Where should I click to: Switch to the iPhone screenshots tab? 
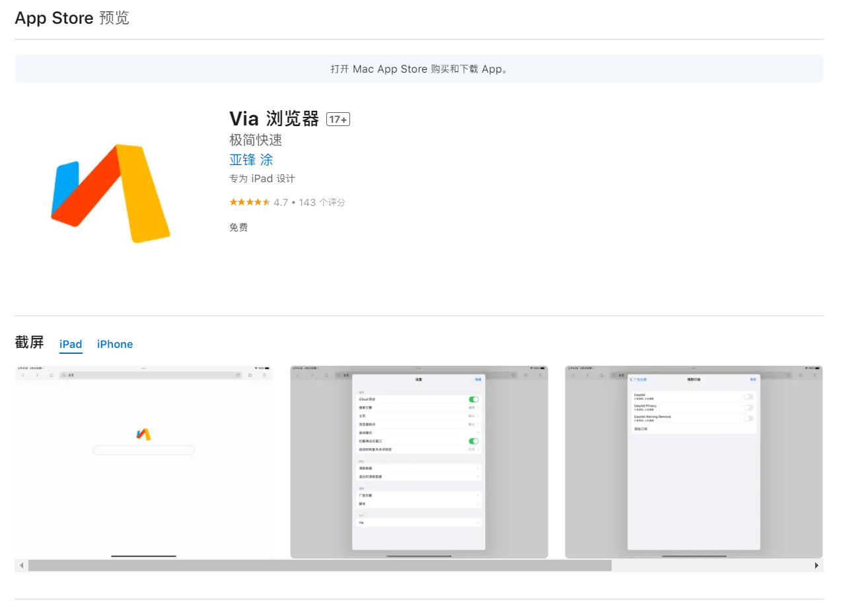(115, 344)
